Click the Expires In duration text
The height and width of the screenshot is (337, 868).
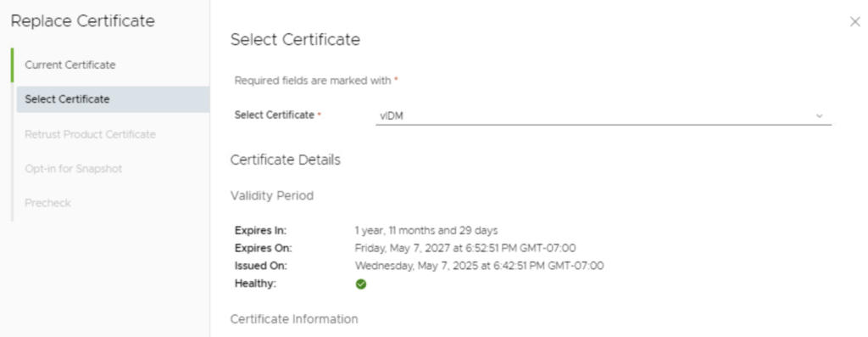pos(426,230)
